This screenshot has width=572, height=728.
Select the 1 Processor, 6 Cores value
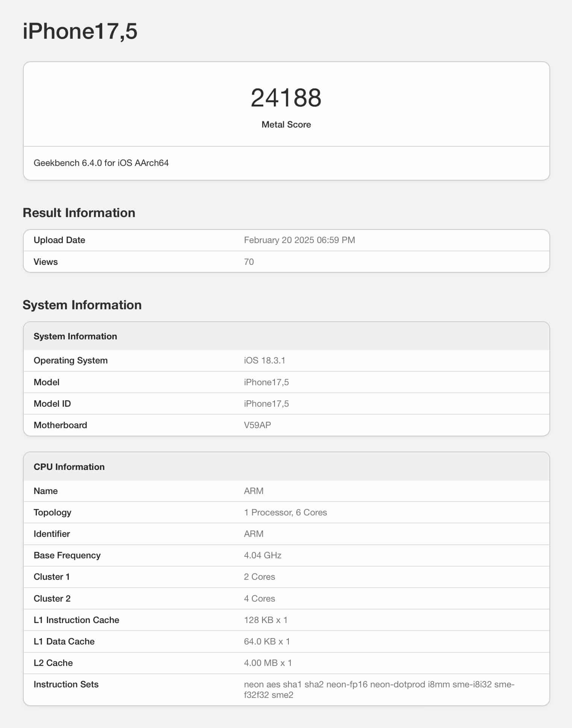tap(285, 512)
